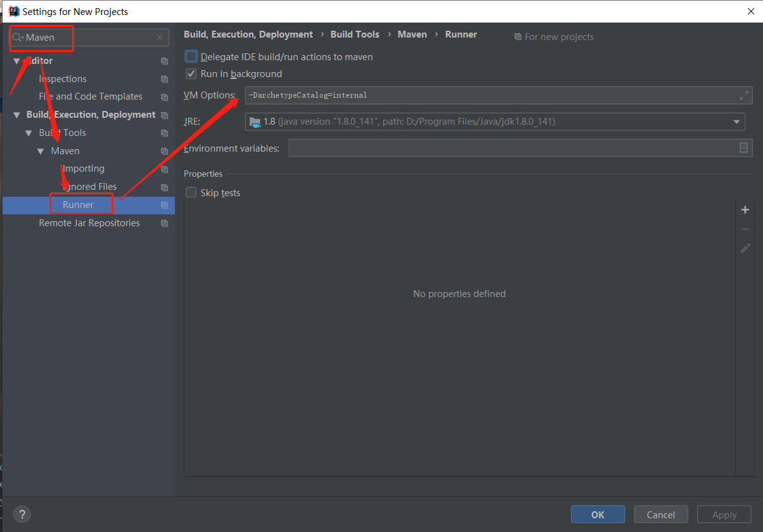763x532 pixels.
Task: Click copy icon beside Build, Execution, Deployment
Action: (x=164, y=115)
